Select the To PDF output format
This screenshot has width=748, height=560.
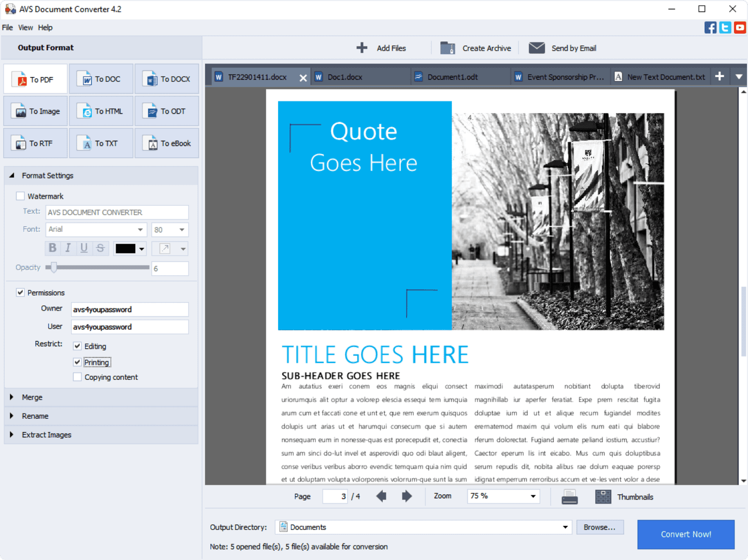coord(35,79)
